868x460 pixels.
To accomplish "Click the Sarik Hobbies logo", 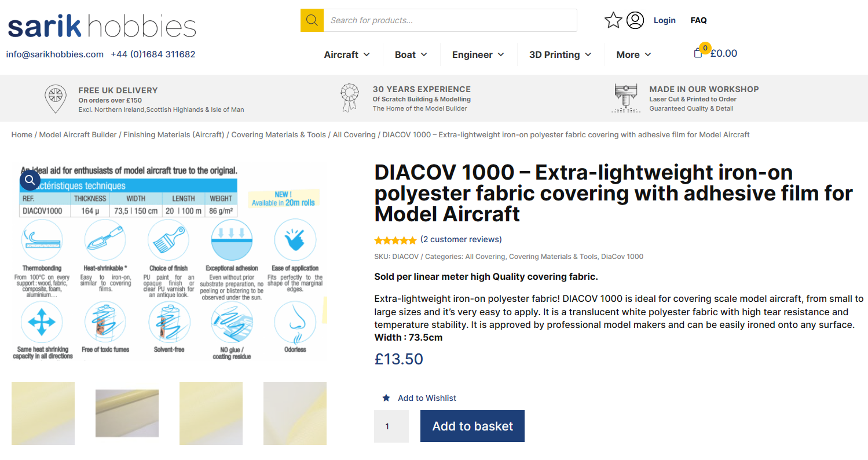I will pos(102,27).
